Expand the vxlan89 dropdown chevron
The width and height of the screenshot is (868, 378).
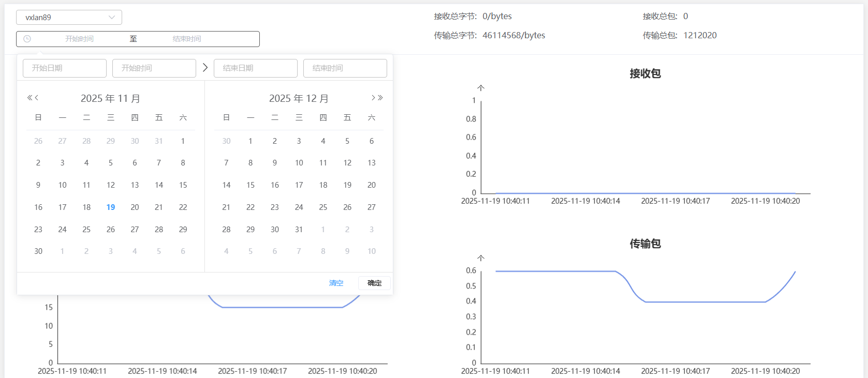click(112, 17)
